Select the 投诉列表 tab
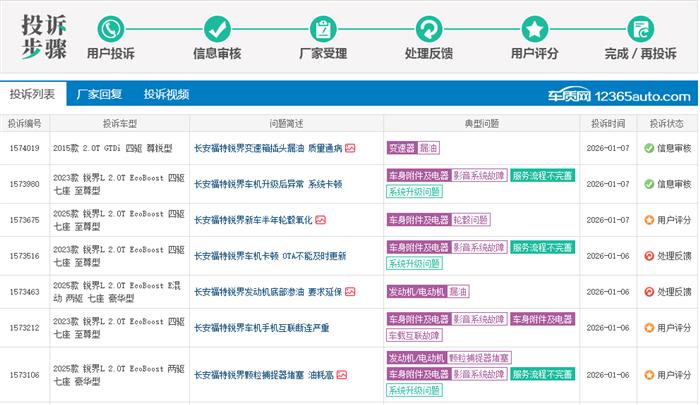The image size is (700, 405). coord(32,95)
